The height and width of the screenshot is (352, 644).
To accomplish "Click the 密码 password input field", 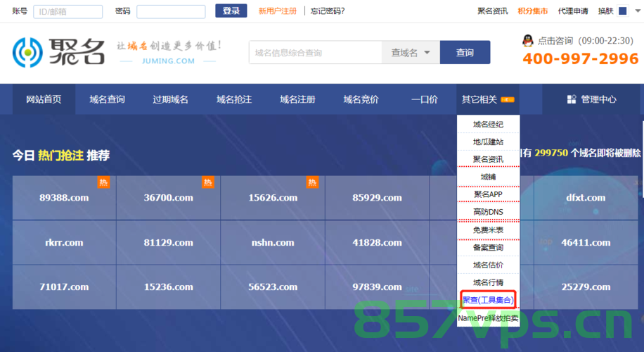I will point(171,11).
